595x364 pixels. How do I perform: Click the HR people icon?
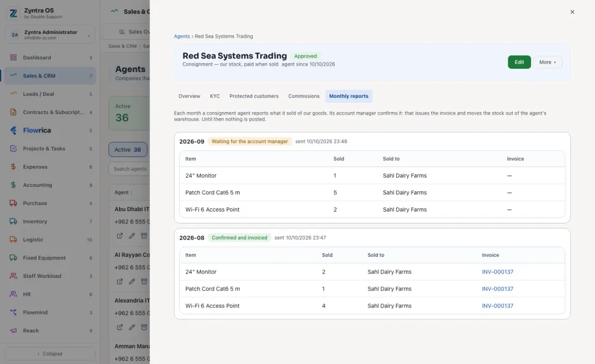(x=13, y=294)
